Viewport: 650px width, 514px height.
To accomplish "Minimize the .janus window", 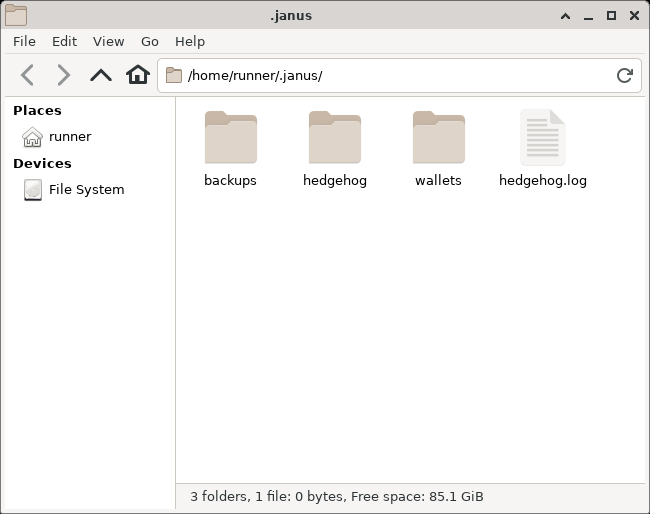I will click(588, 17).
